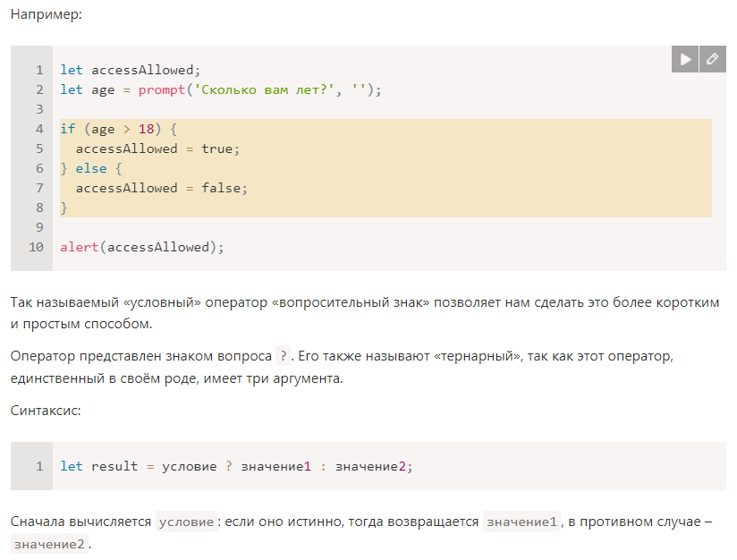Click the prompt function call in code
737x560 pixels.
pos(162,90)
